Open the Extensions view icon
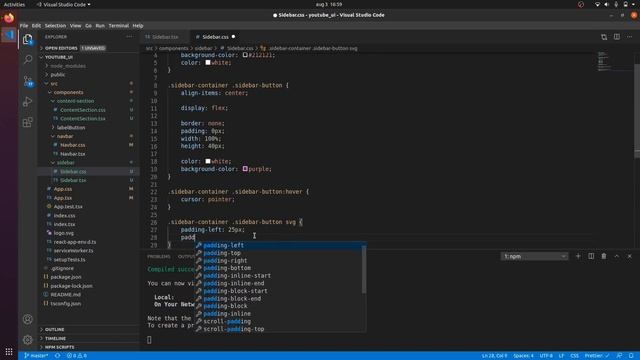 (27, 122)
